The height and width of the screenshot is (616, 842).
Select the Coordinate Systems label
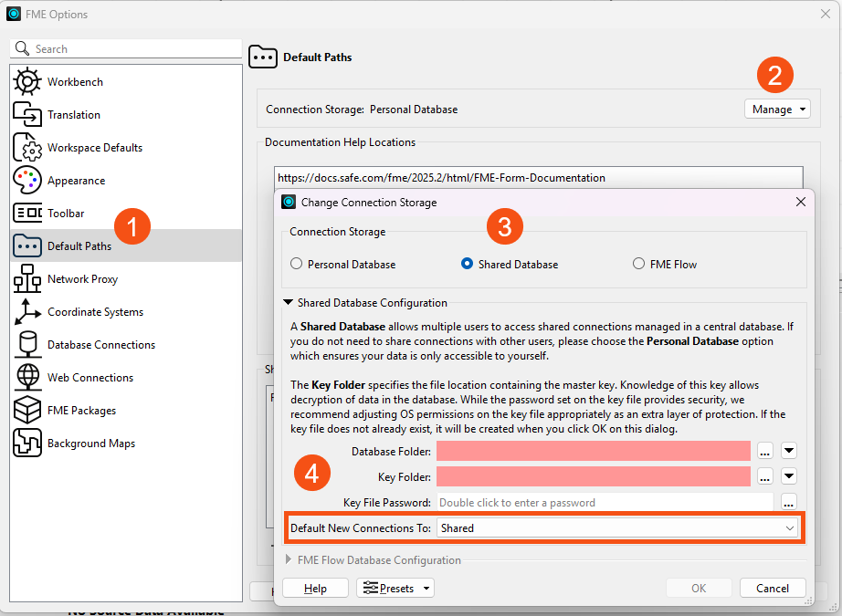click(96, 312)
